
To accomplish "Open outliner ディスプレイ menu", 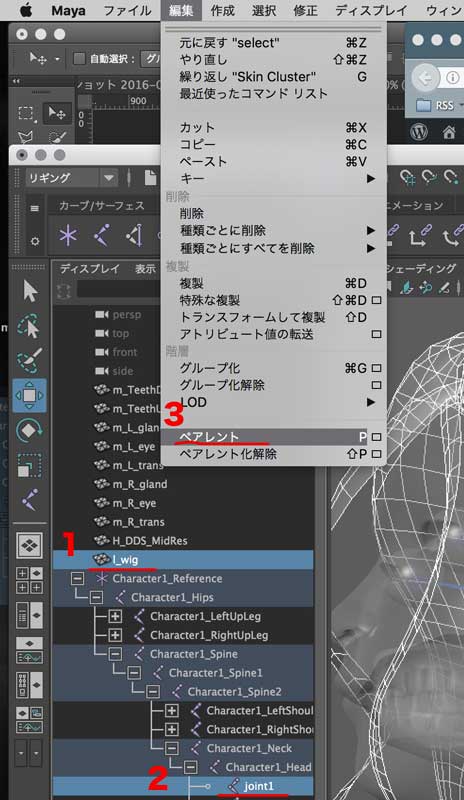I will point(89,269).
